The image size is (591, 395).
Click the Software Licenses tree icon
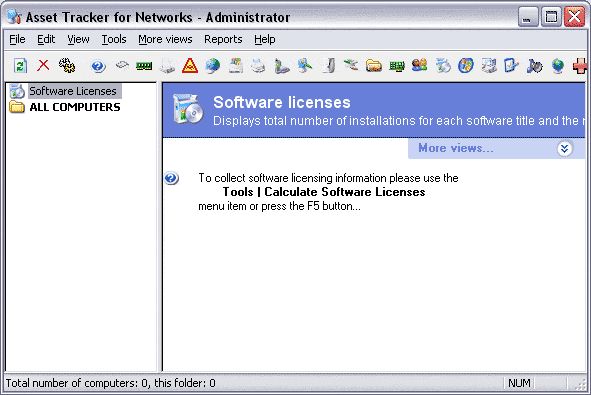[x=17, y=91]
